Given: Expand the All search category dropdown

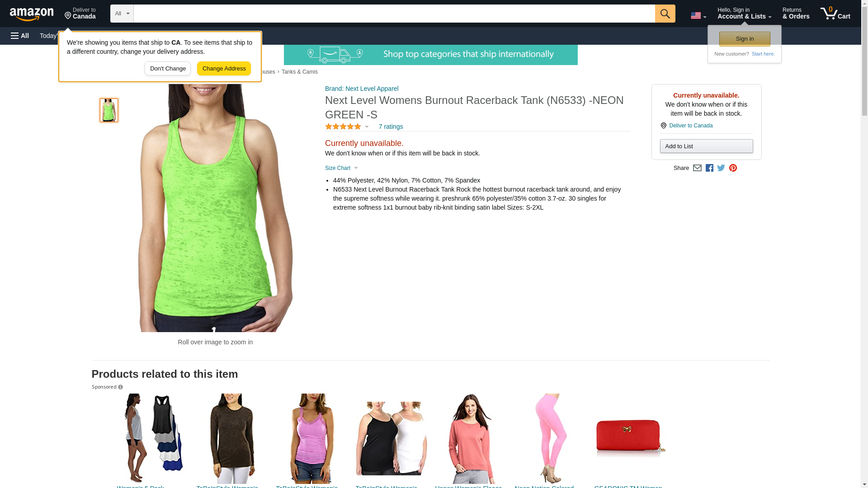Looking at the screenshot, I should 122,14.
